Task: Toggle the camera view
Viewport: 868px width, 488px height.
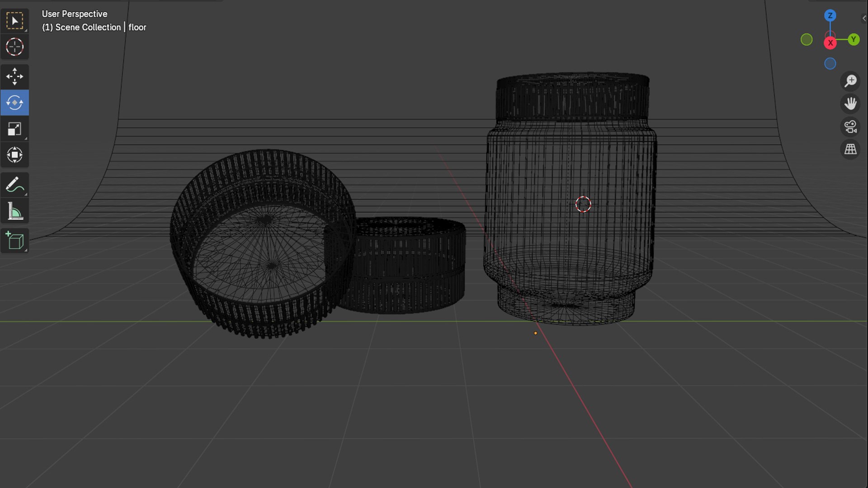Action: click(850, 127)
